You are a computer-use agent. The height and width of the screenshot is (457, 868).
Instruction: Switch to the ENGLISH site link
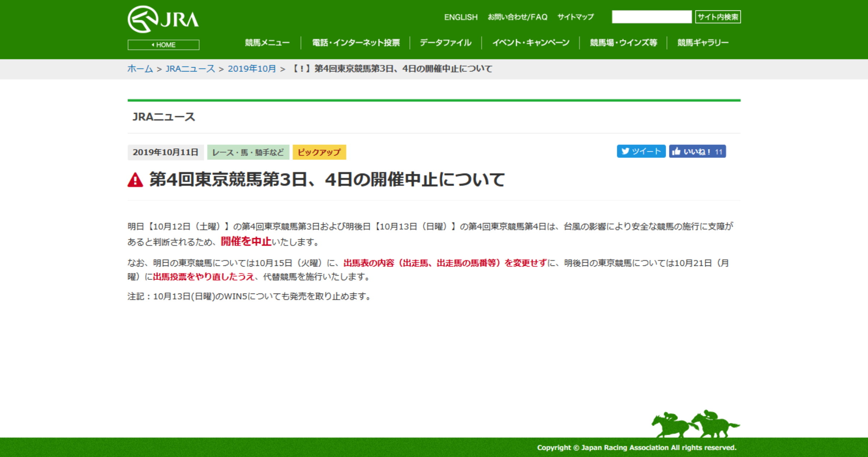tap(461, 17)
